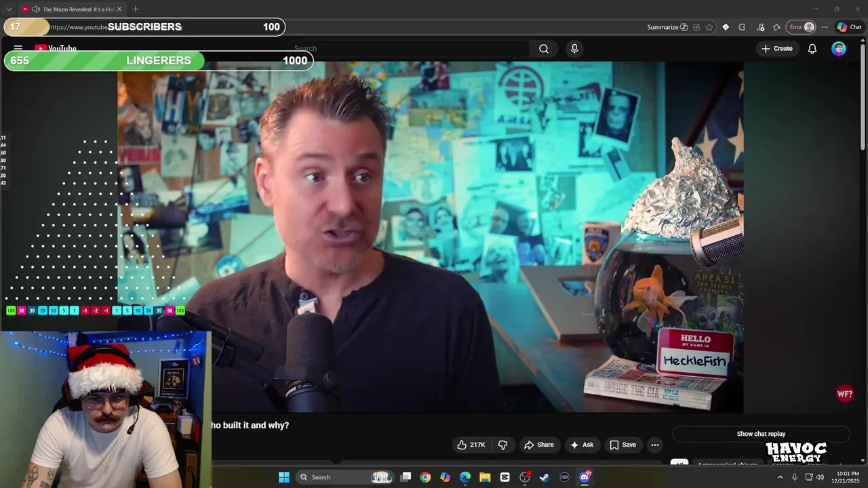Click the Error profile button

(801, 27)
